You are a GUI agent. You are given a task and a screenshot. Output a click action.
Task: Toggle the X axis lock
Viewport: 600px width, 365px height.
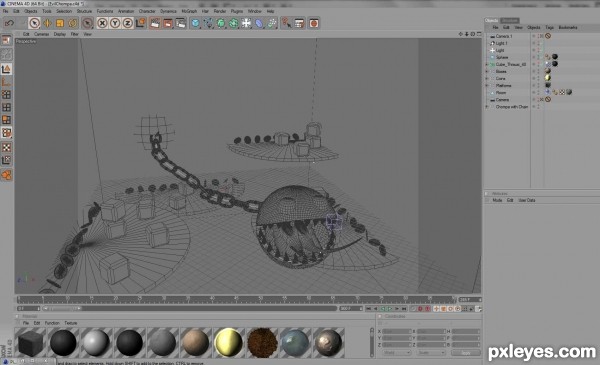[x=102, y=23]
